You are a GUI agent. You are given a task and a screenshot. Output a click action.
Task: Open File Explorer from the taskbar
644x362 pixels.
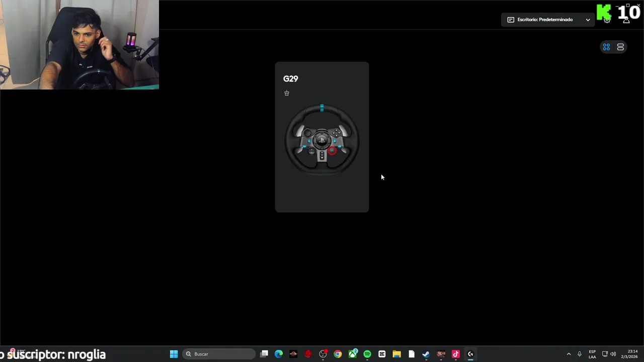point(396,354)
